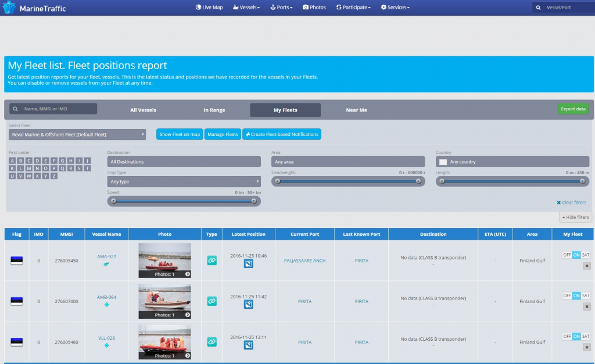Viewport: 595px width, 364px height.
Task: Click the ship type icon for AMA-927
Action: (212, 261)
